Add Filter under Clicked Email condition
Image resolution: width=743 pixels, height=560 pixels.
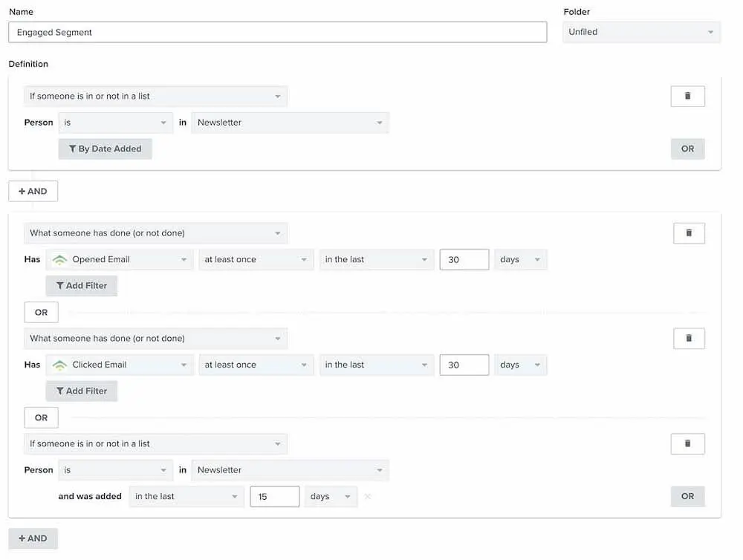coord(82,391)
